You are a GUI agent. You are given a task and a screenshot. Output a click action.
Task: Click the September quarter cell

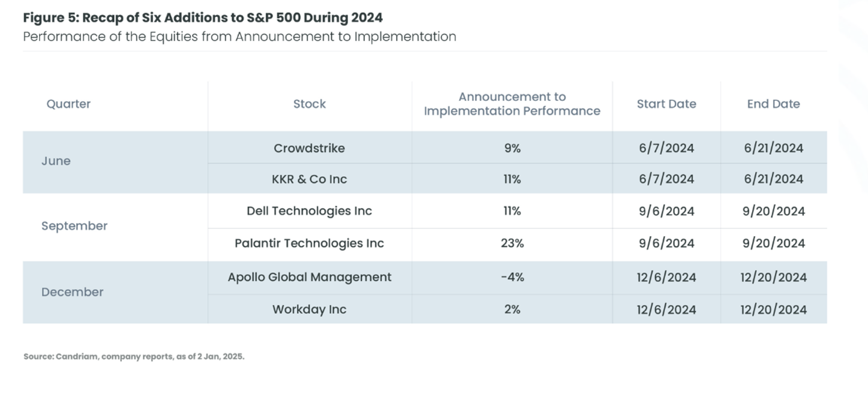(x=74, y=226)
